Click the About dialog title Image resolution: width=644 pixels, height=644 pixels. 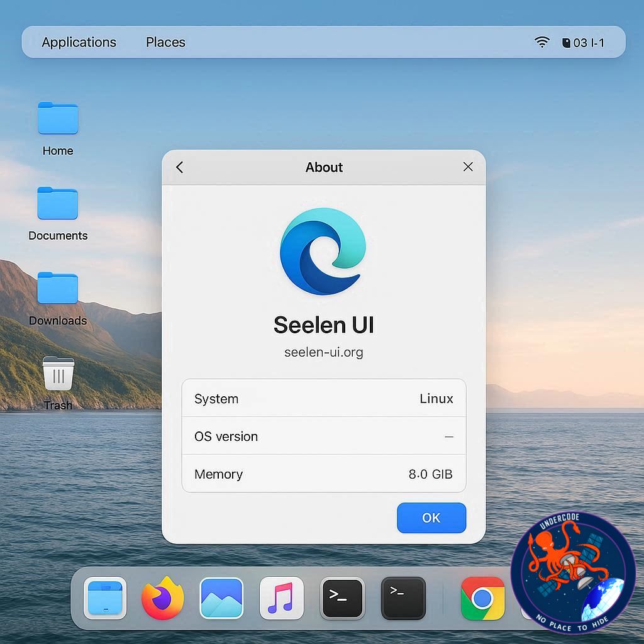tap(324, 167)
